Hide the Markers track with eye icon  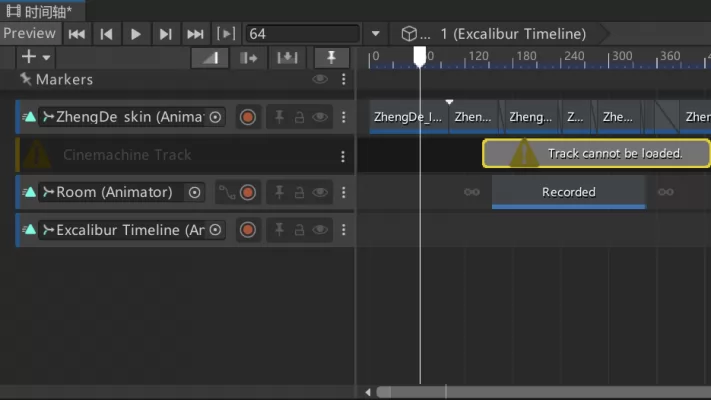(x=320, y=80)
